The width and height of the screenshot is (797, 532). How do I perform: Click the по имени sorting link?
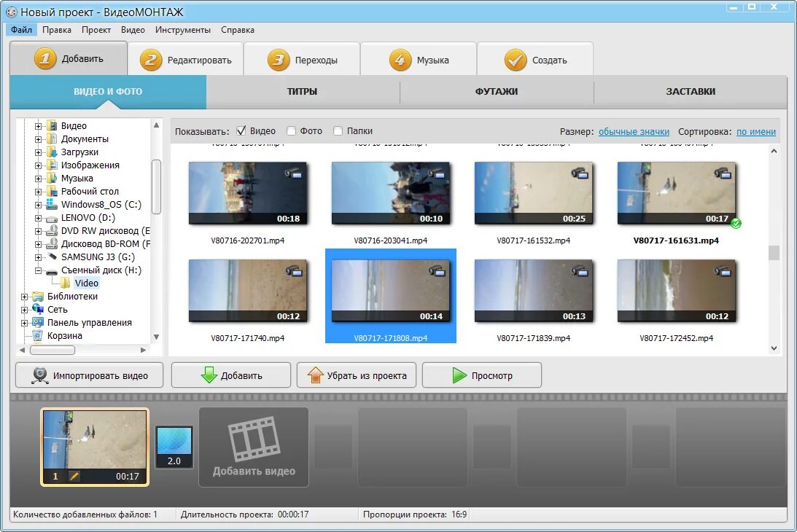click(756, 132)
